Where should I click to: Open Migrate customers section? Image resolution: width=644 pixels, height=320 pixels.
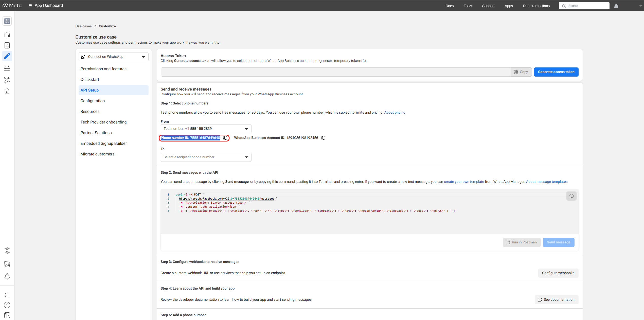114,154
